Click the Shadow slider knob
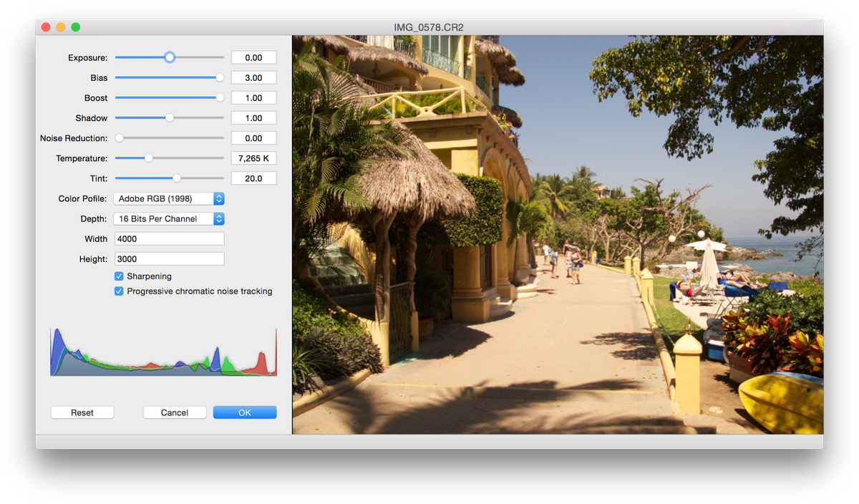 tap(170, 117)
